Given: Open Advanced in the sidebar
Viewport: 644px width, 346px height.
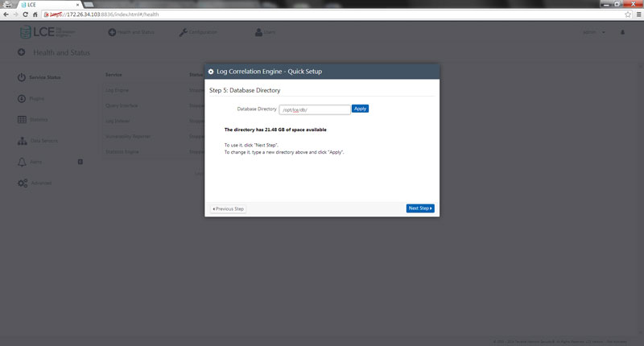Looking at the screenshot, I should [35, 183].
